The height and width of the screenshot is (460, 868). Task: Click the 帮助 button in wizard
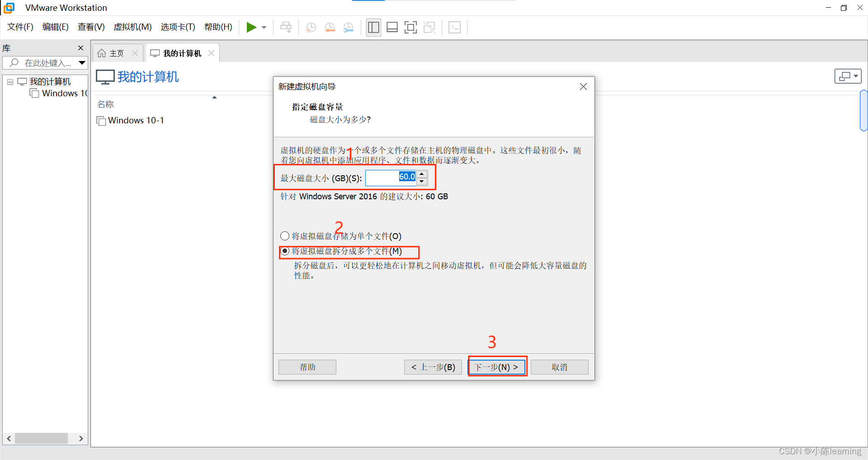(307, 367)
